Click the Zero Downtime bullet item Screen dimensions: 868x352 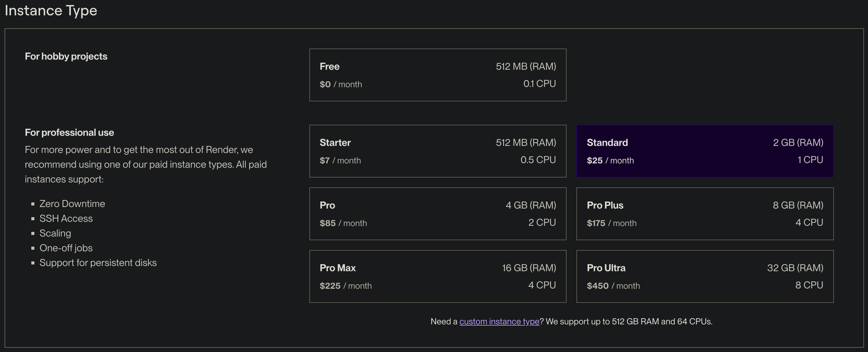tap(72, 204)
